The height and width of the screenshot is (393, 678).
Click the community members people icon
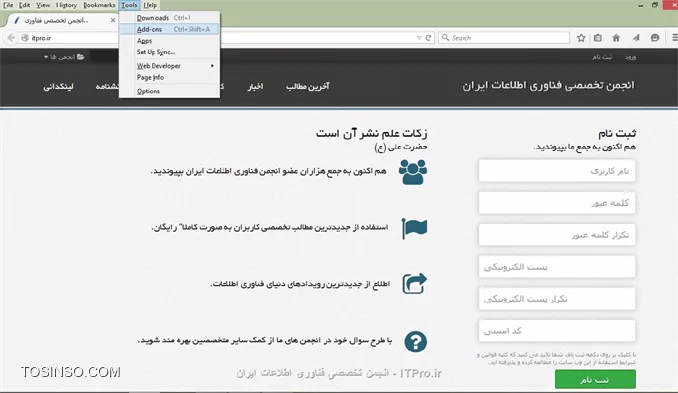click(413, 172)
